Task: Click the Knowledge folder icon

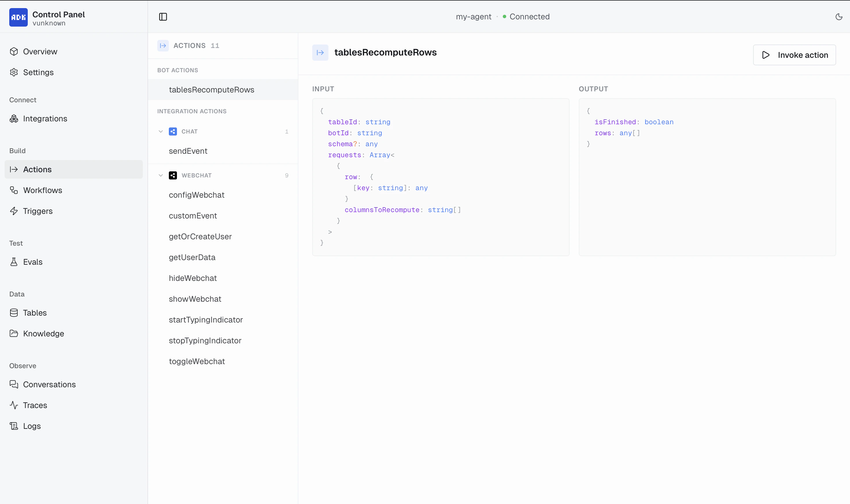Action: point(14,333)
